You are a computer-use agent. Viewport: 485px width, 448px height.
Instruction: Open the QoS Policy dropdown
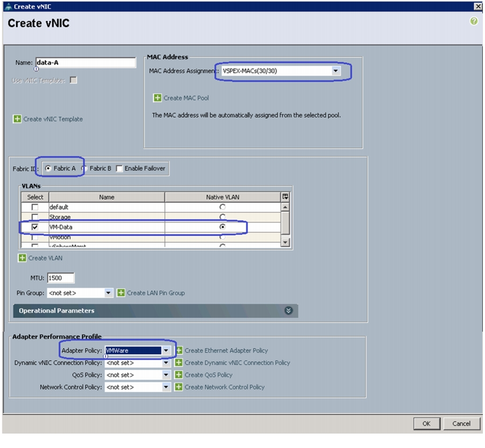166,375
